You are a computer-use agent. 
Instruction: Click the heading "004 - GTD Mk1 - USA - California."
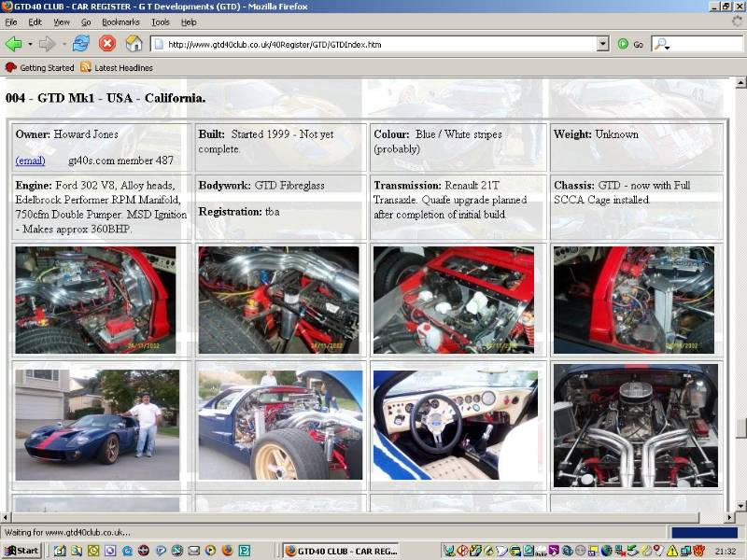[106, 98]
